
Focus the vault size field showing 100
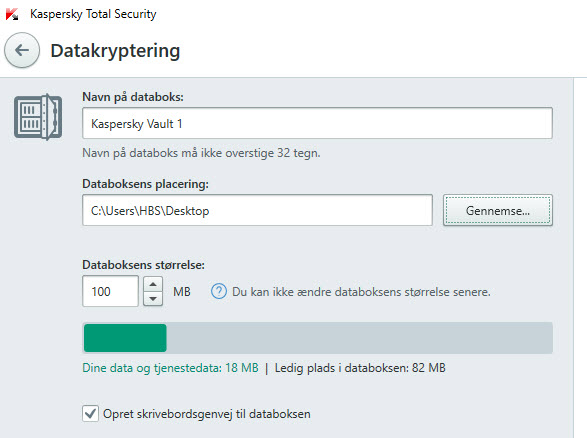pyautogui.click(x=110, y=291)
